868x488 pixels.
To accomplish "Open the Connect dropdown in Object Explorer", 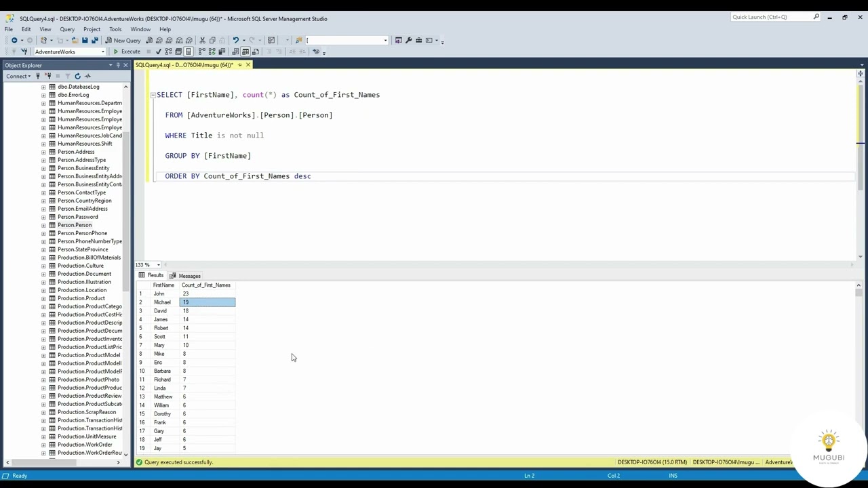I will click(17, 76).
